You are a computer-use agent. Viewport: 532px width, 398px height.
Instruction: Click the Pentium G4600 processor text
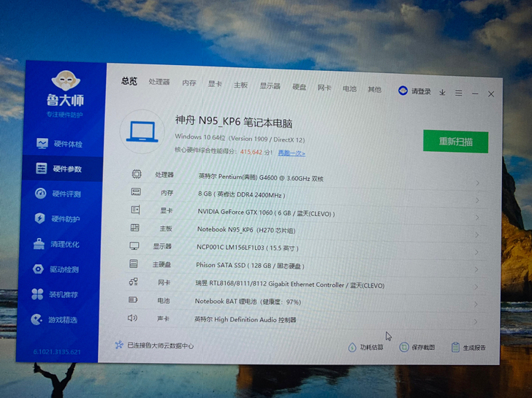[x=261, y=177]
